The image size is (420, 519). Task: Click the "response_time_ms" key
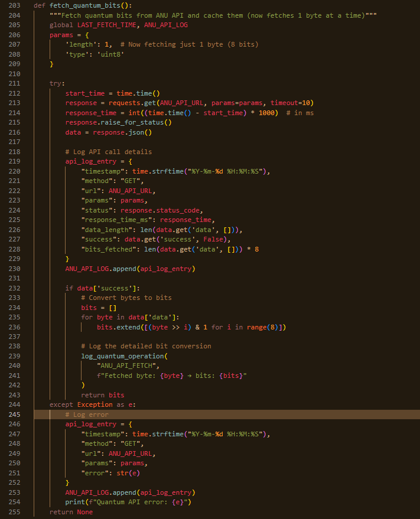click(119, 220)
